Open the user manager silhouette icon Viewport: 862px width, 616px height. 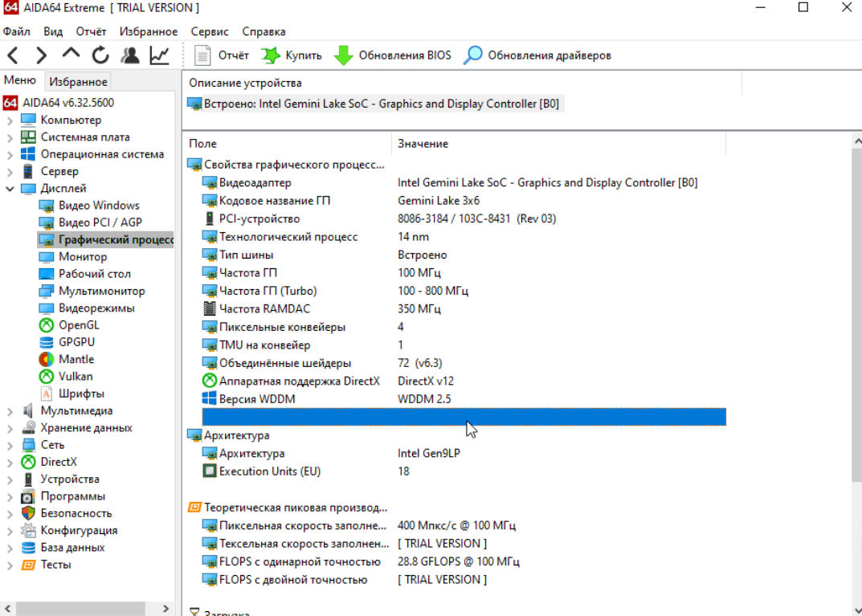coord(130,55)
